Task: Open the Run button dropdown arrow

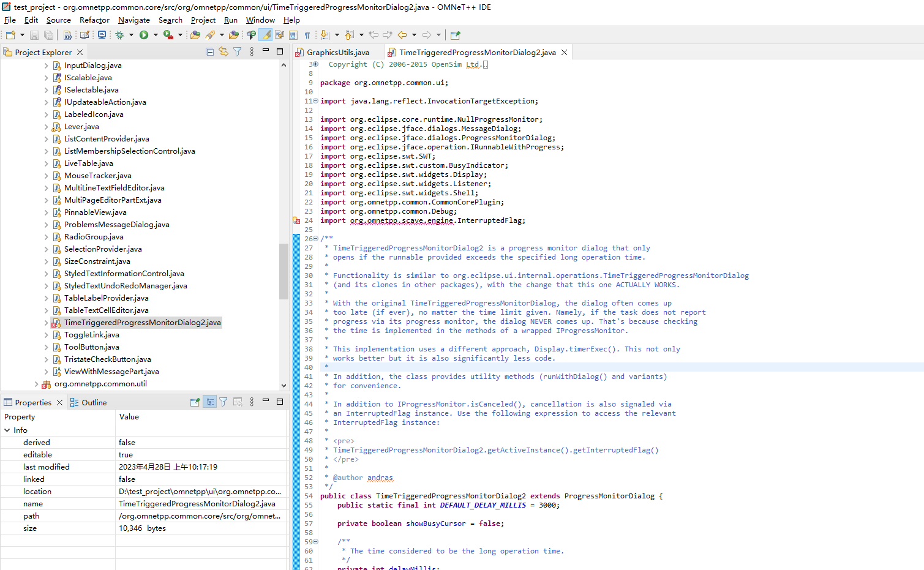Action: click(x=156, y=35)
